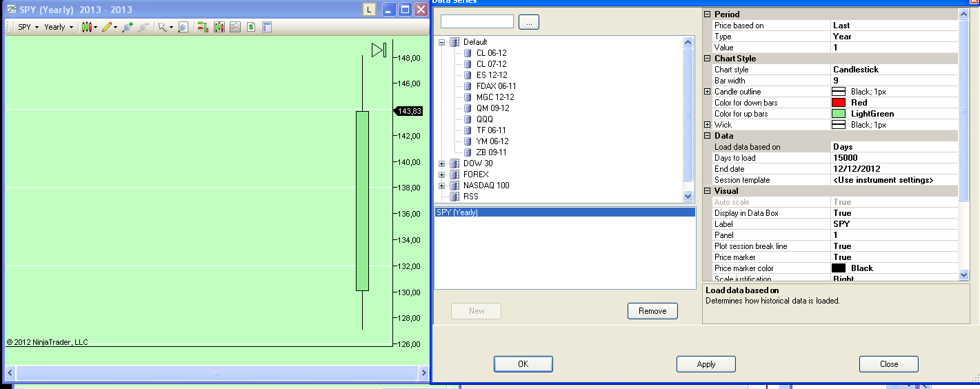This screenshot has height=389, width=980.
Task: Click the Load data based on Days value
Action: click(894, 147)
